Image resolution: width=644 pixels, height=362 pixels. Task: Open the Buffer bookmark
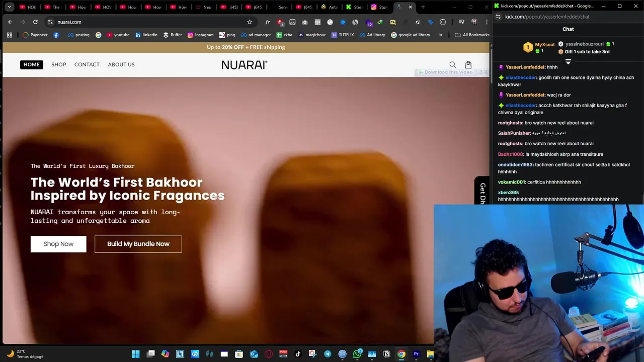pyautogui.click(x=173, y=35)
